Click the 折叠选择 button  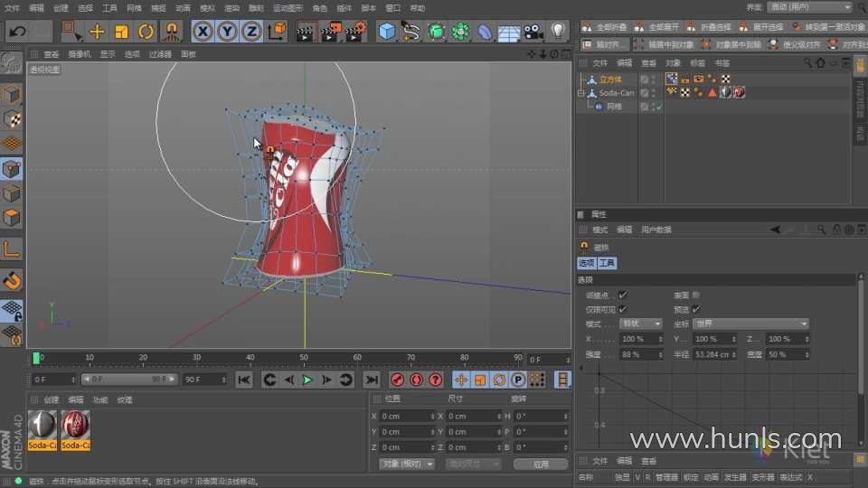pos(709,26)
